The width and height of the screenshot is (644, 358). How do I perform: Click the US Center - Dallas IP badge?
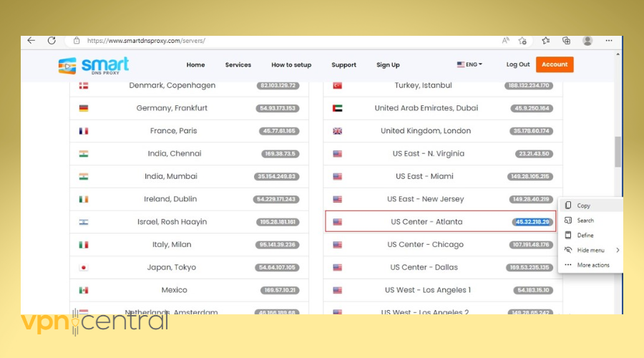tap(530, 268)
